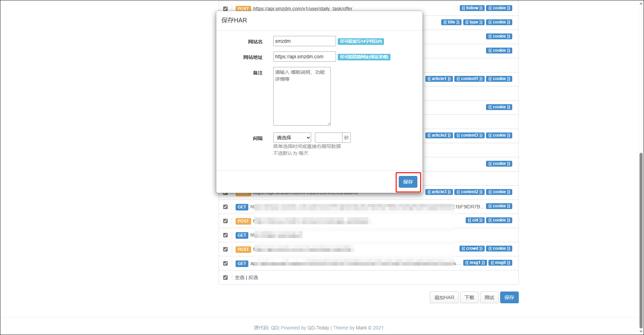
Task: Click the 反选 invert selection link
Action: [253, 277]
